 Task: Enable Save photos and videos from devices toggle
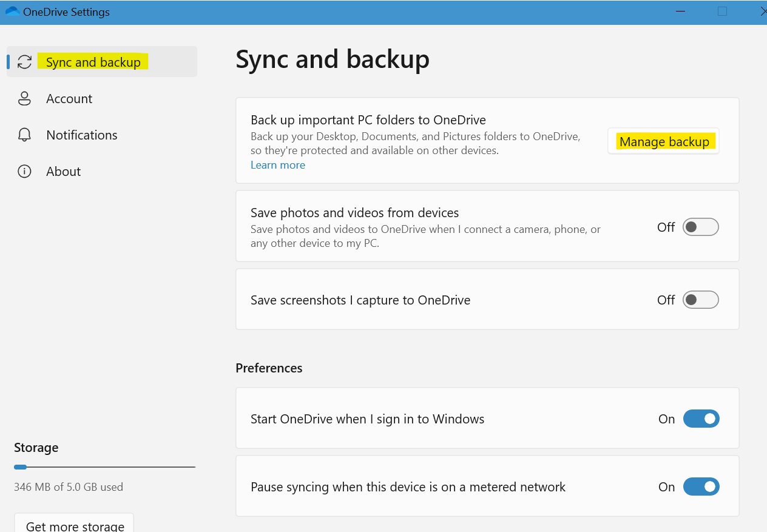(701, 227)
